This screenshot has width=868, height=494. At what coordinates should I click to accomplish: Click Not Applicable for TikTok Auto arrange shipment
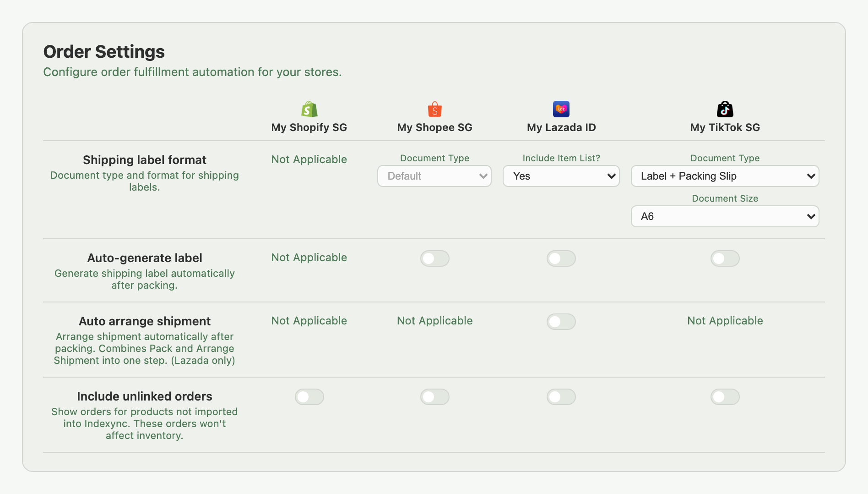coord(725,321)
